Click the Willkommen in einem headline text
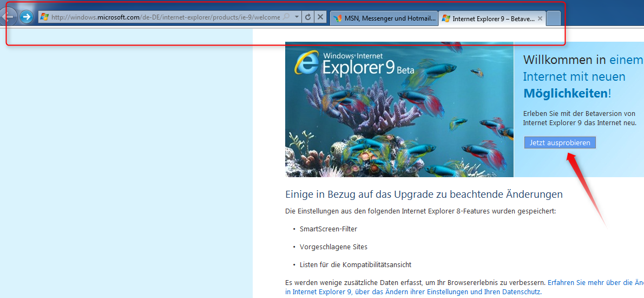 [583, 60]
